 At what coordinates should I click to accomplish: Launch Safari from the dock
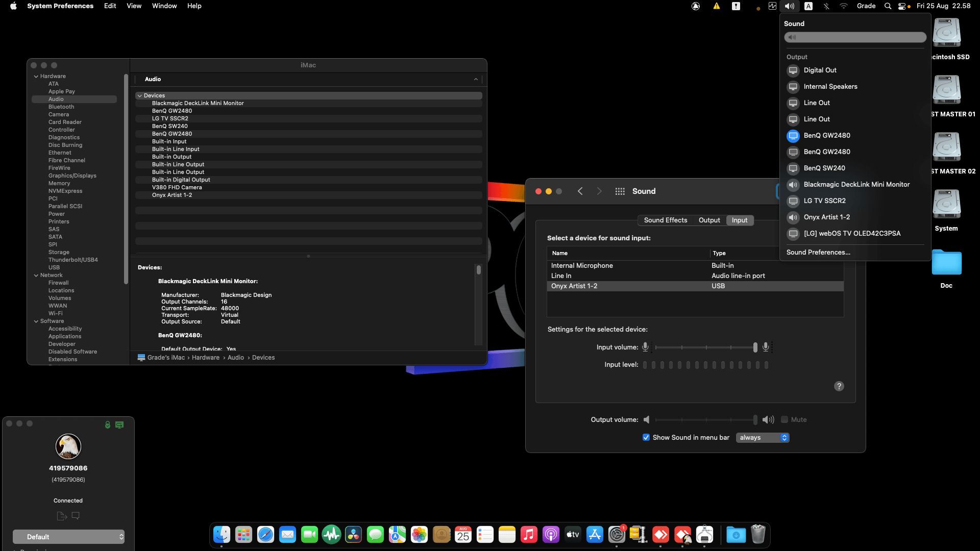point(265,535)
